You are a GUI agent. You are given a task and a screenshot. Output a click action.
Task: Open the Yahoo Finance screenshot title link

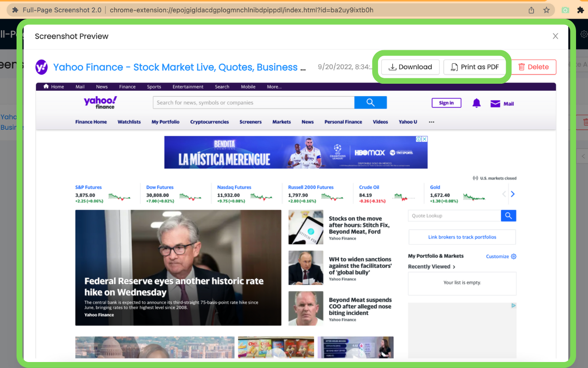180,67
